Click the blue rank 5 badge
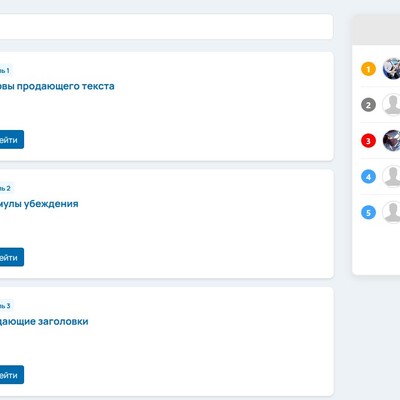The width and height of the screenshot is (400, 400). (x=368, y=212)
